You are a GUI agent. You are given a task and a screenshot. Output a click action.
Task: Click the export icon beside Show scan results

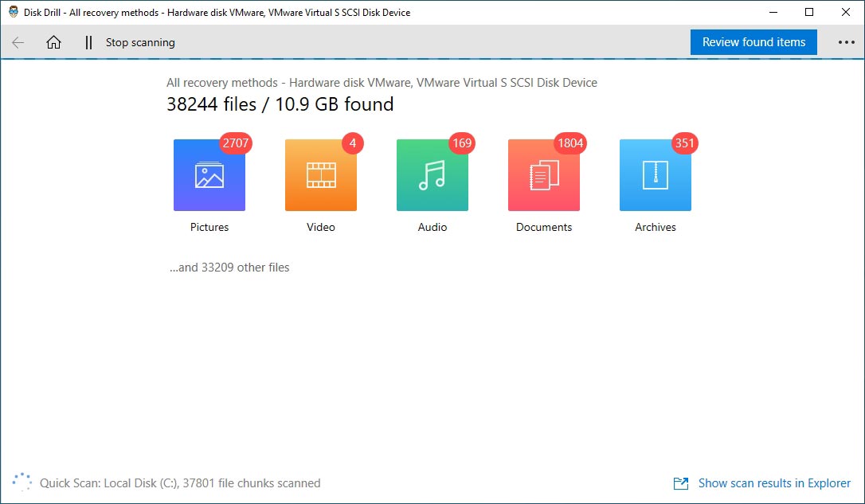(x=681, y=483)
